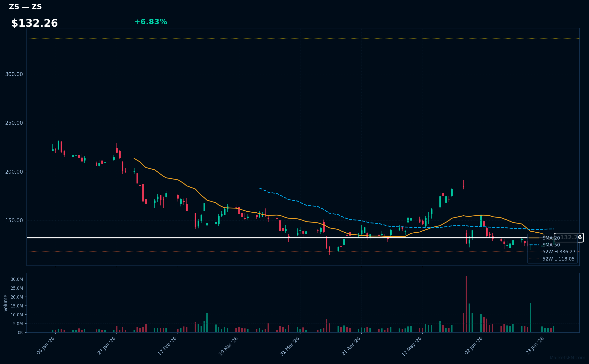Click the 52W L 118.05 legend entry
The image size is (589, 364).
(552, 259)
